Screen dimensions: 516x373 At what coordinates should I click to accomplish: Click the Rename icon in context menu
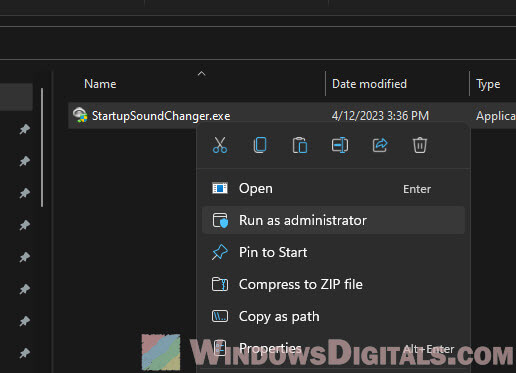pos(340,145)
